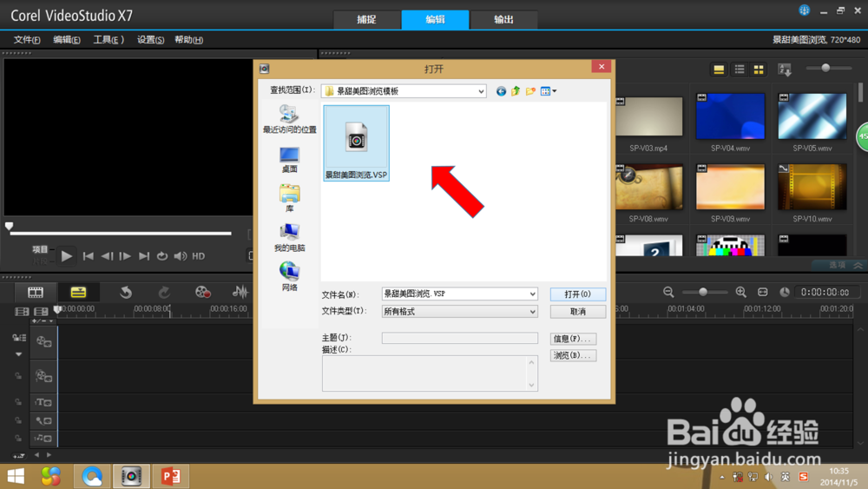The image size is (868, 489).
Task: Toggle HD preview mode
Action: pyautogui.click(x=198, y=256)
